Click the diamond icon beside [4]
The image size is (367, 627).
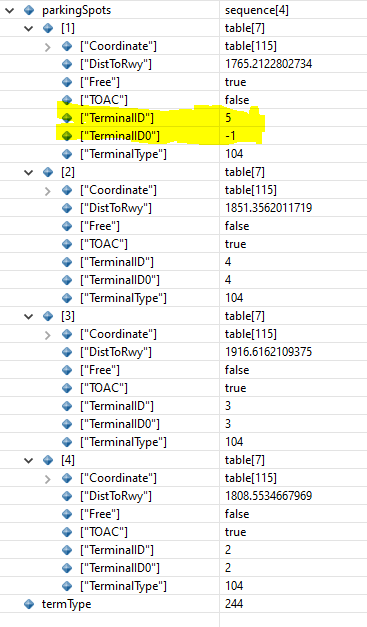pos(48,460)
